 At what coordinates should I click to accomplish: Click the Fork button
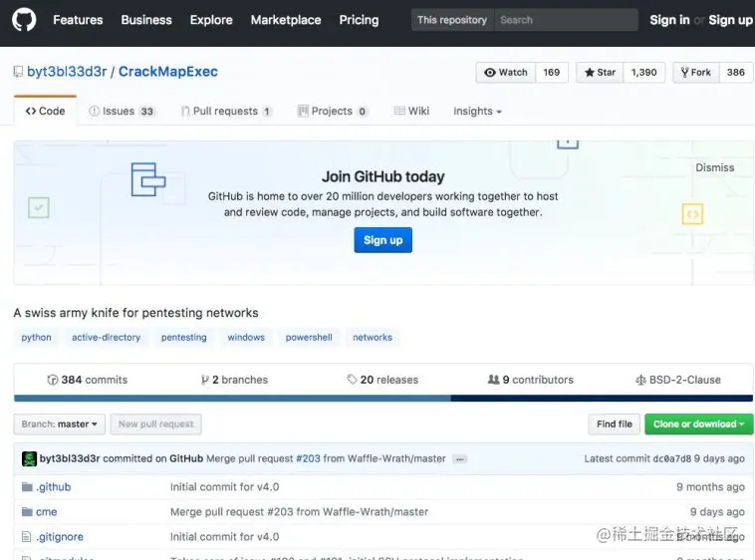[x=696, y=72]
